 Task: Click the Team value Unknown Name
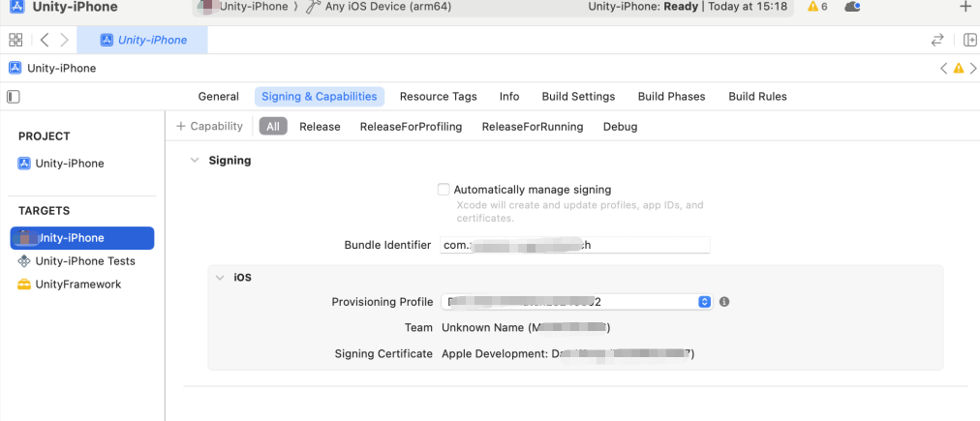click(526, 327)
